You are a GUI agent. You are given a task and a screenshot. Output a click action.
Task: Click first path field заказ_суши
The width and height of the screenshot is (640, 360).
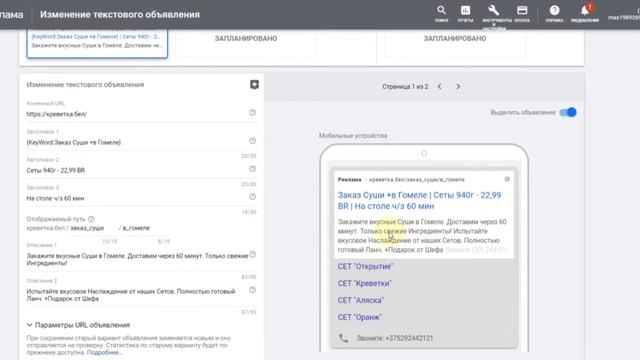pos(93,228)
